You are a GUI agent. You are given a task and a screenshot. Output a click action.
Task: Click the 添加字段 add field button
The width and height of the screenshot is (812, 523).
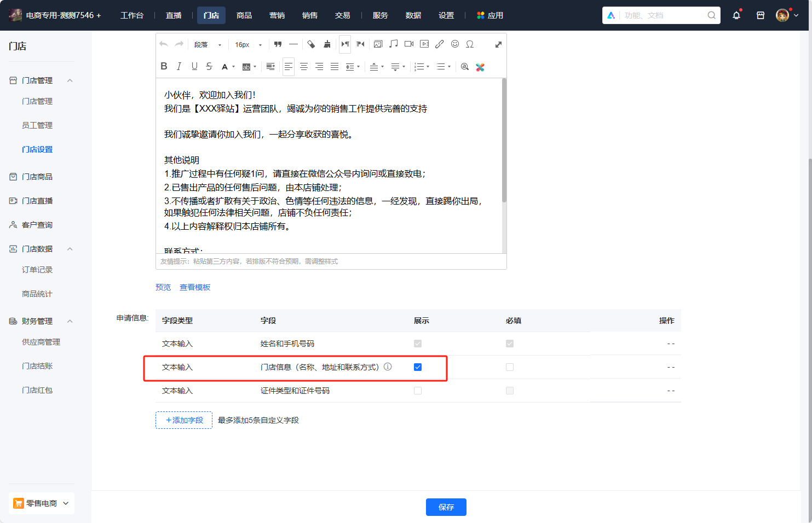(184, 420)
